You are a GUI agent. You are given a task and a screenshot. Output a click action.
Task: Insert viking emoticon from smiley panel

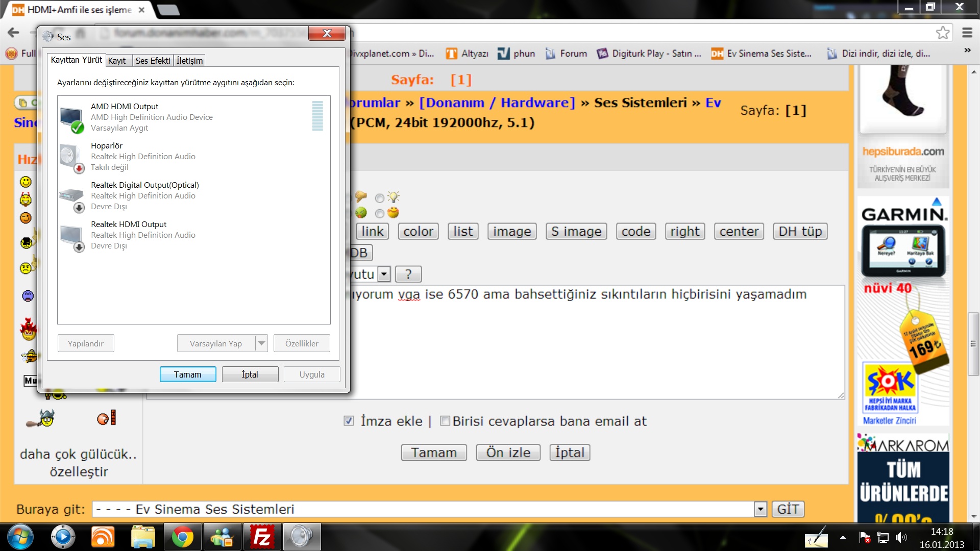click(42, 418)
